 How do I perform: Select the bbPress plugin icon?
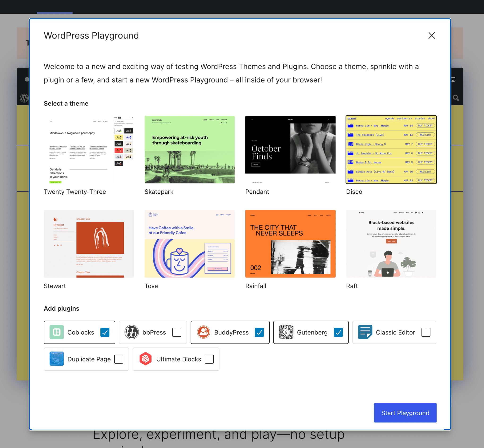[131, 332]
